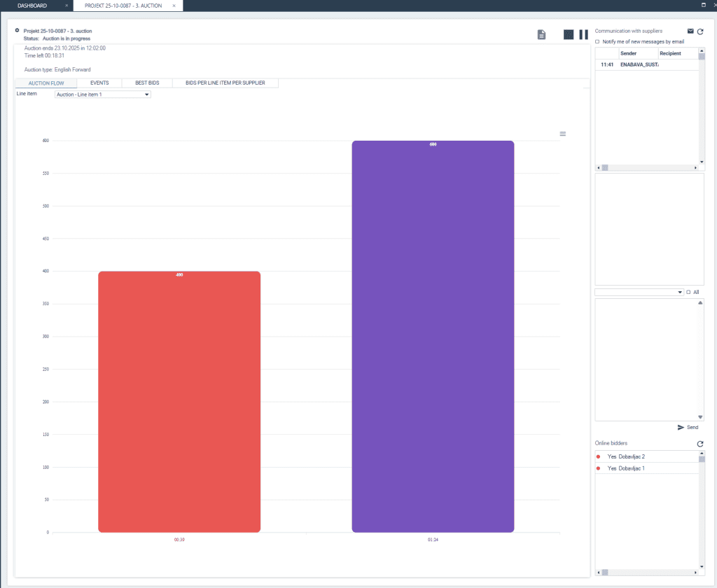Viewport: 717px width, 588px height.
Task: Stop the auction with the square icon
Action: coord(569,35)
